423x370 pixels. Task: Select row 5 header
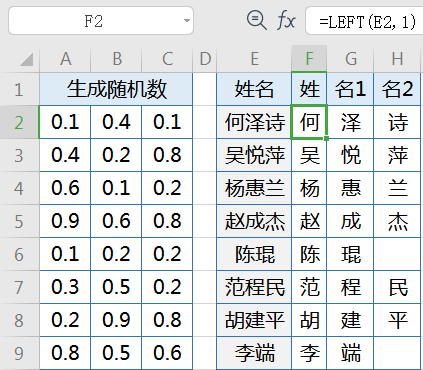pos(19,222)
